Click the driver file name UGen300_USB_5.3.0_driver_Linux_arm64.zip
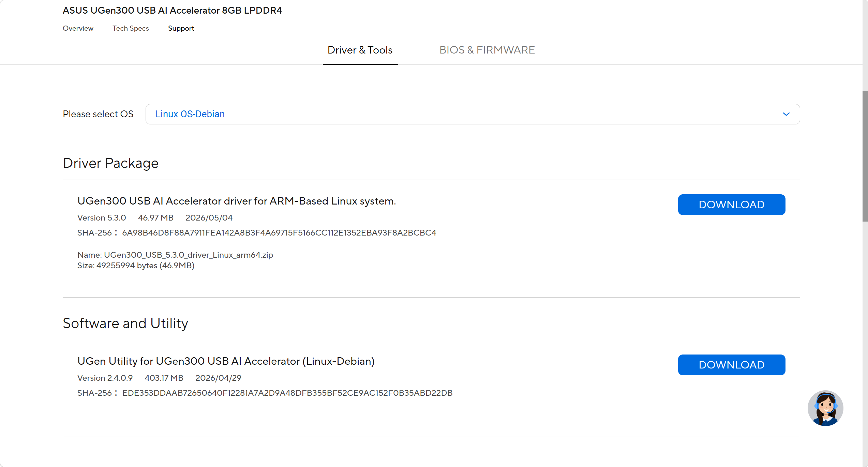The image size is (868, 467). point(189,255)
